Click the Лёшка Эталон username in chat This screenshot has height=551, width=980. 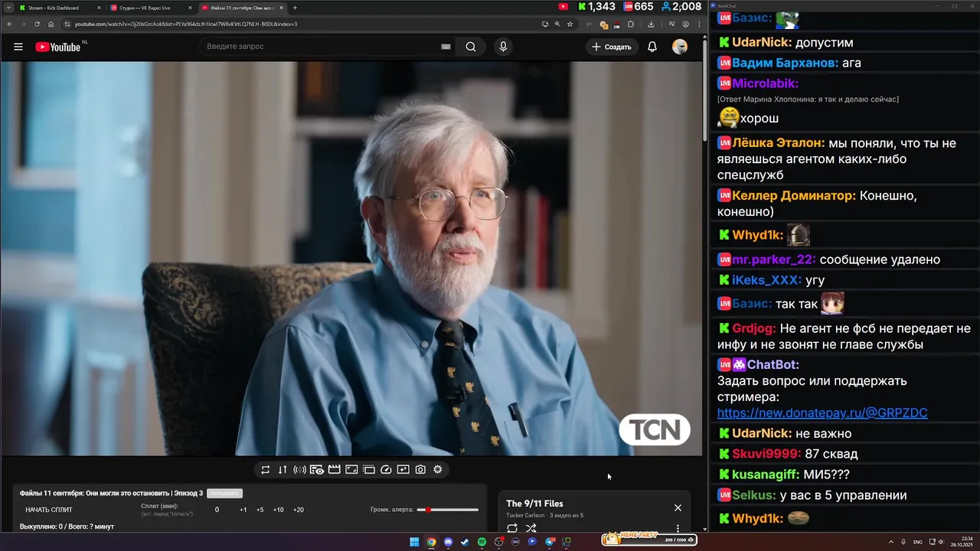(x=778, y=143)
